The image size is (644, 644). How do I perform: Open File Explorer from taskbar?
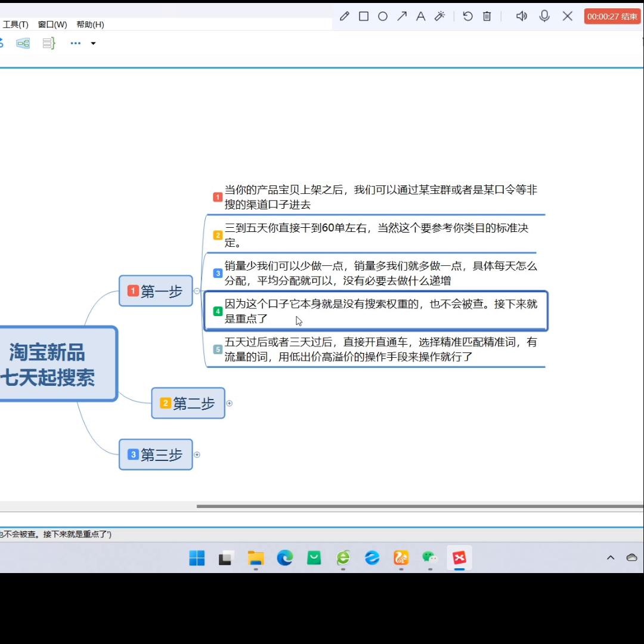[255, 558]
